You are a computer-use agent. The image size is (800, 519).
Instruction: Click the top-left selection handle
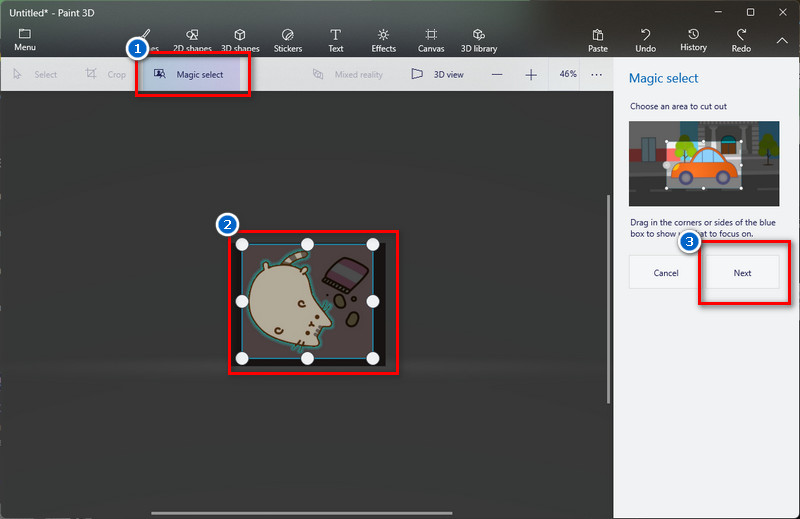pos(242,244)
